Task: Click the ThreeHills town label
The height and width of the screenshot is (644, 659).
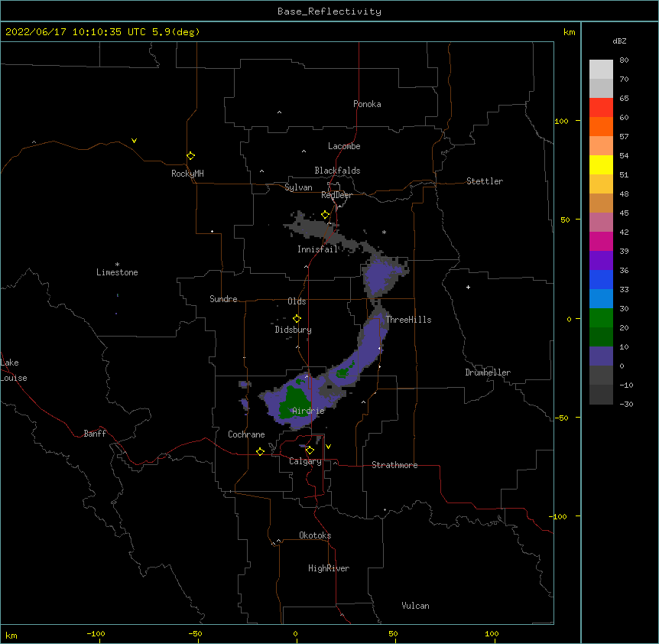Action: click(x=408, y=320)
